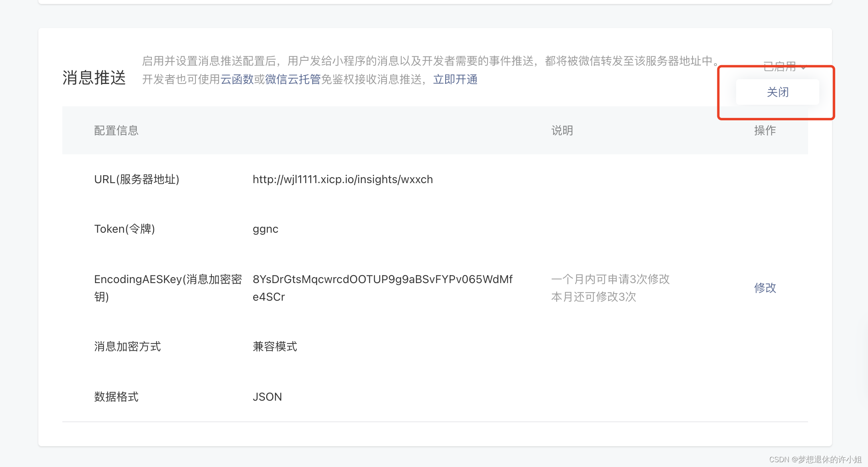Click the 配置信息 column header
The height and width of the screenshot is (467, 868).
tap(116, 131)
